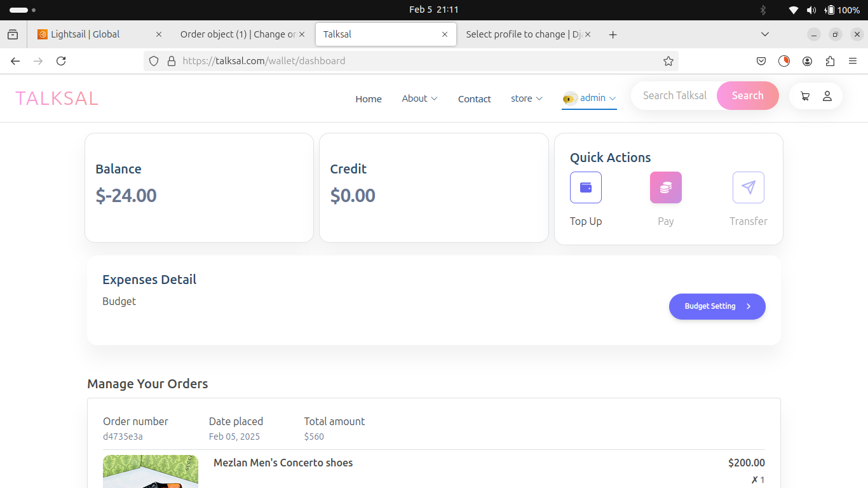Click the user profile icon in header

pyautogui.click(x=827, y=96)
